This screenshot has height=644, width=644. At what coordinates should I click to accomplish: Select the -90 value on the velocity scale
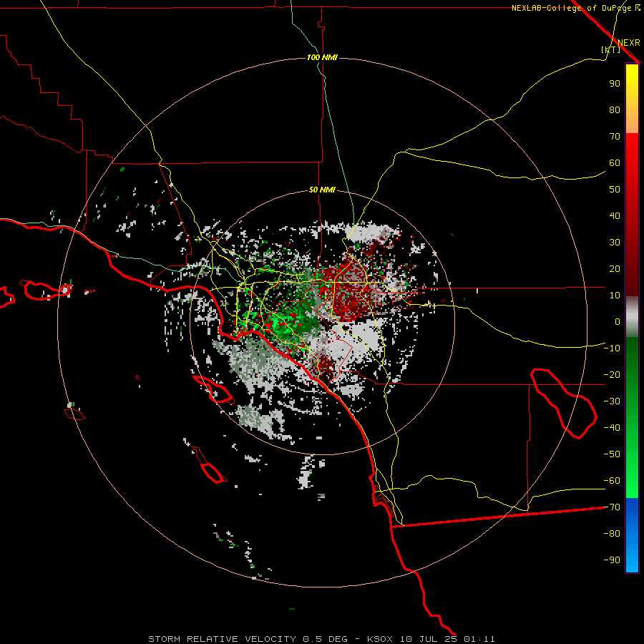(x=612, y=560)
